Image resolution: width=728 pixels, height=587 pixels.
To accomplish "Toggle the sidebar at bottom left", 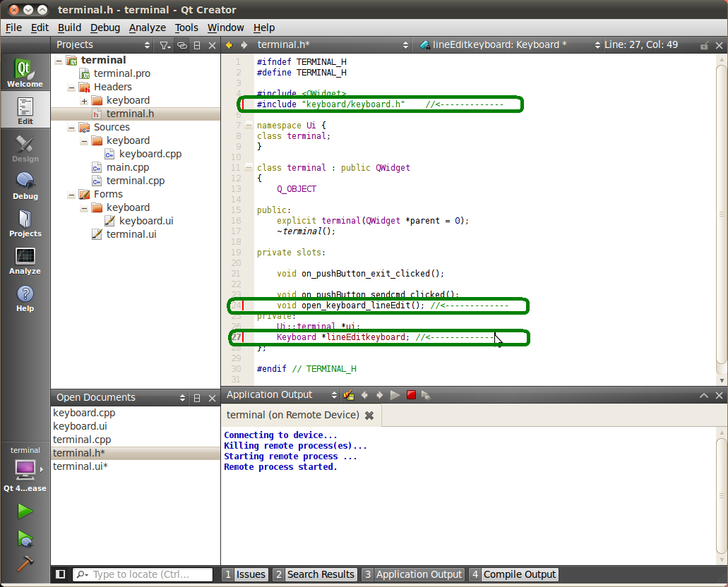I will 60,574.
